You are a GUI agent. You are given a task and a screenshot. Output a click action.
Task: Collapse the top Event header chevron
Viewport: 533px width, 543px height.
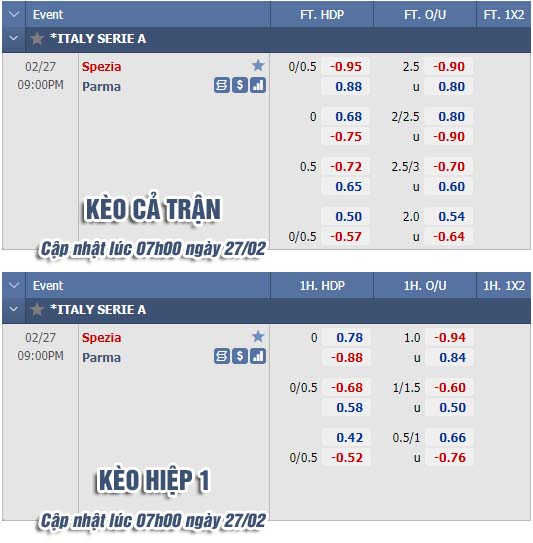point(14,15)
